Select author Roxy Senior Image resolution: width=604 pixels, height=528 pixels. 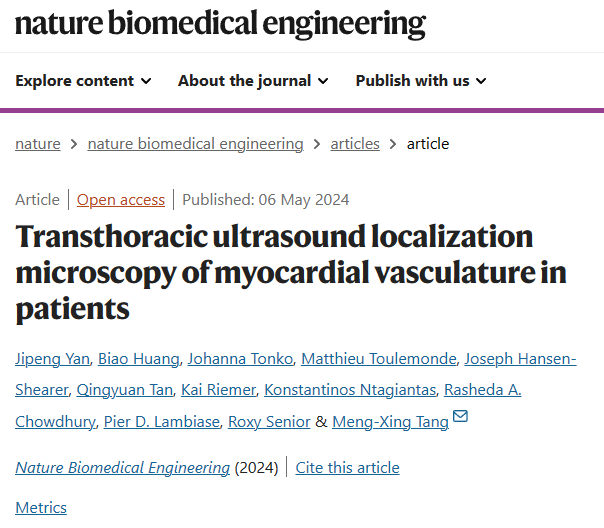(x=269, y=422)
